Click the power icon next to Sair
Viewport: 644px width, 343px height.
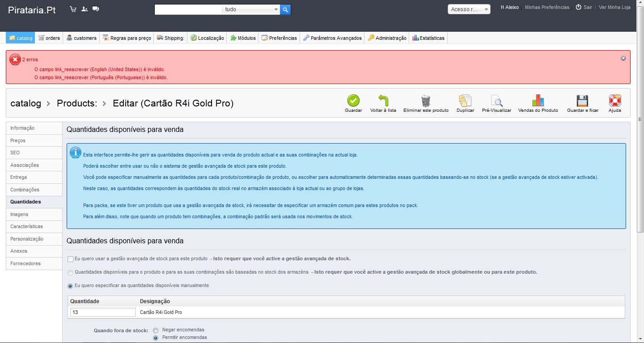tap(578, 7)
